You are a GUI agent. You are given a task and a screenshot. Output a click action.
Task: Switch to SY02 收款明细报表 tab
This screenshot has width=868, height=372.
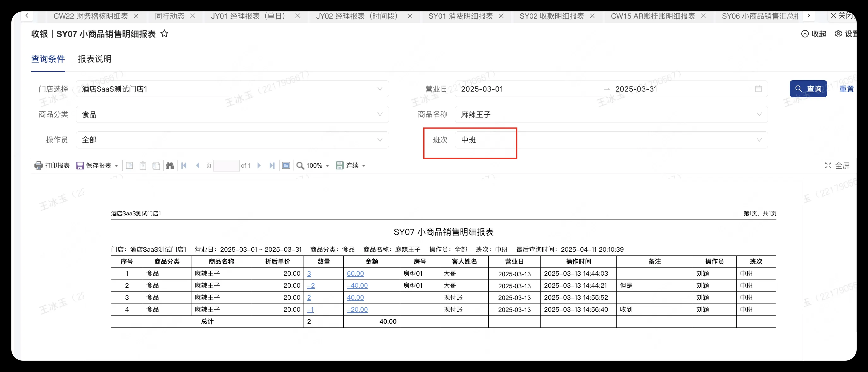click(x=552, y=16)
